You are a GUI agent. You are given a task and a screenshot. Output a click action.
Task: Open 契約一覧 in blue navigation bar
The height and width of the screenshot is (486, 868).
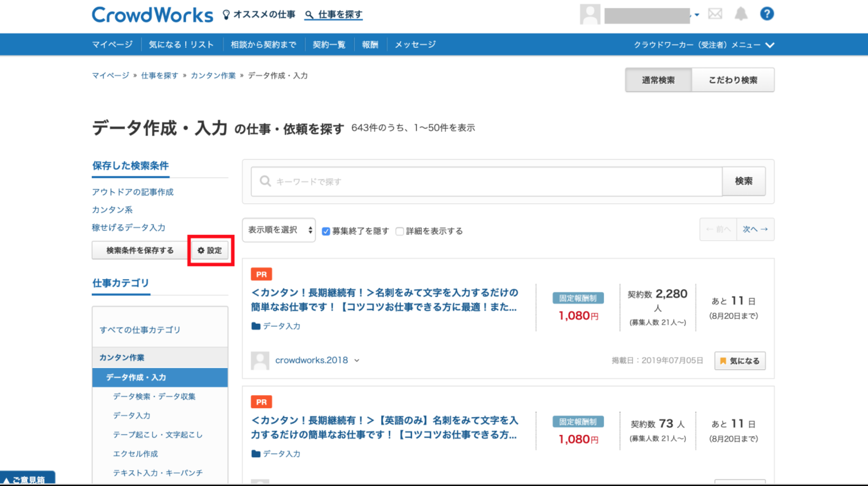[329, 45]
